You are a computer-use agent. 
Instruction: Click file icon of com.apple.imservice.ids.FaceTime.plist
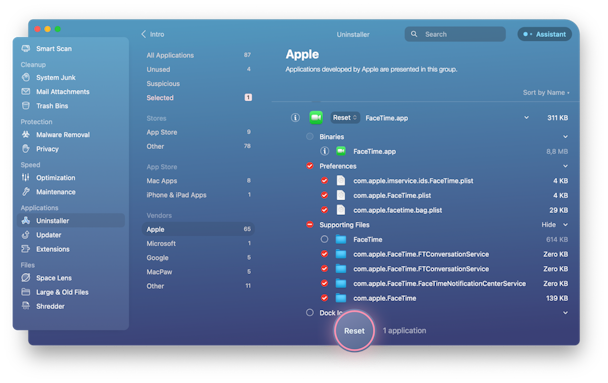[x=341, y=181]
